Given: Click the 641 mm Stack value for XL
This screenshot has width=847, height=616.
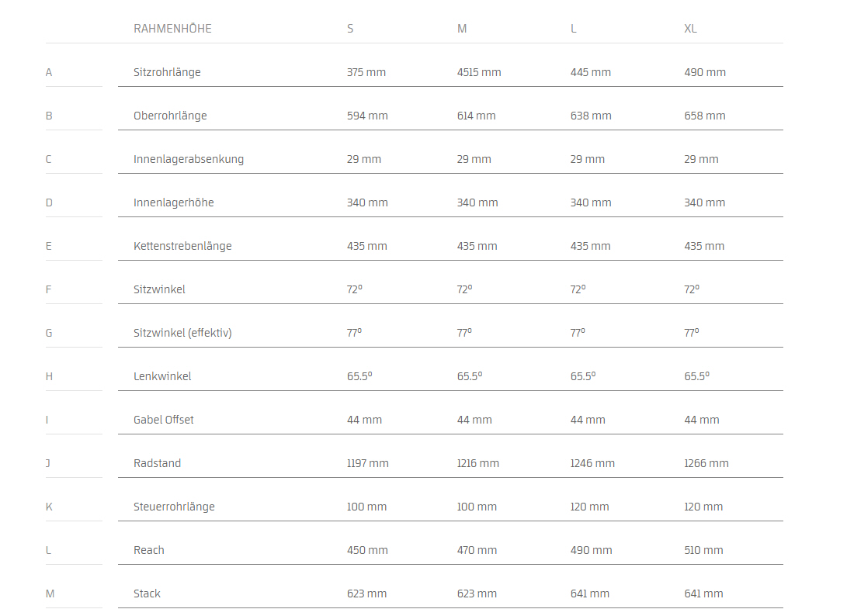Looking at the screenshot, I should point(703,594).
